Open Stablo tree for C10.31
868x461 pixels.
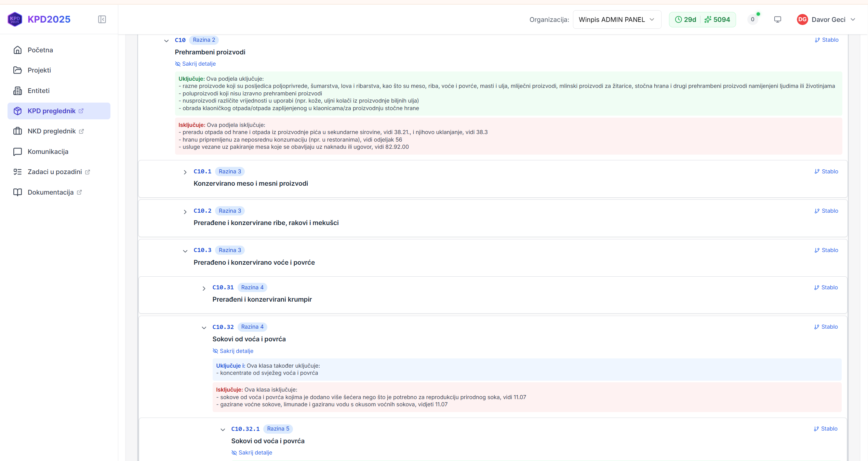[x=826, y=288]
